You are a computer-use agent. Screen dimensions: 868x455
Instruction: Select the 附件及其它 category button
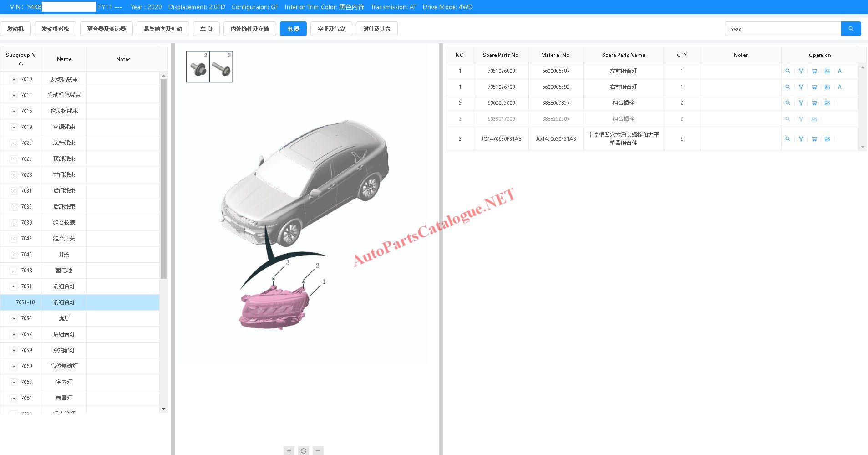(376, 29)
